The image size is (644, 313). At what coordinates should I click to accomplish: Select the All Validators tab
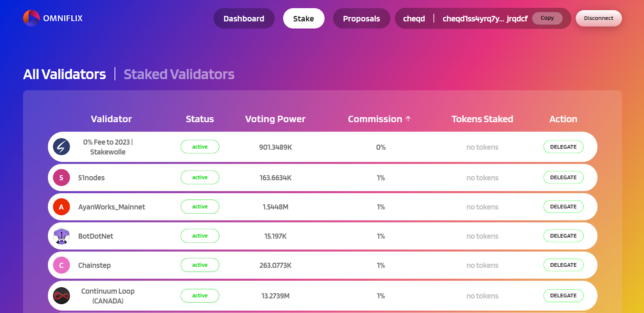tap(64, 74)
